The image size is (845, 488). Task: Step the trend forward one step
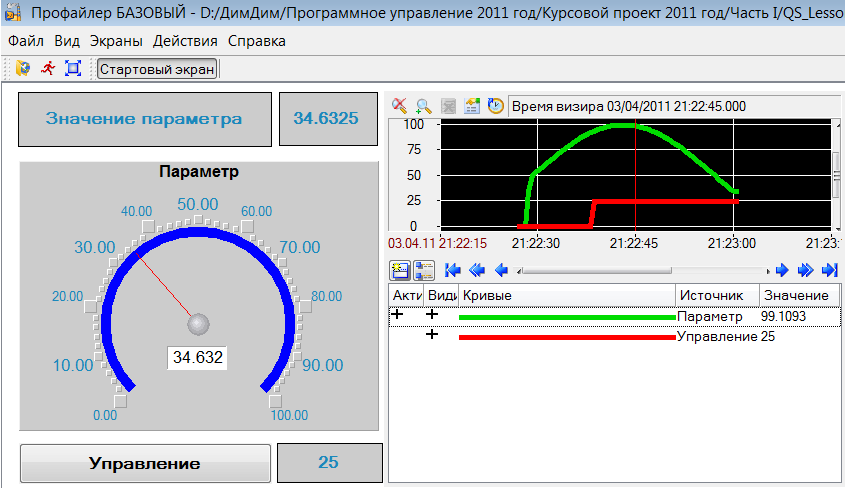click(782, 270)
